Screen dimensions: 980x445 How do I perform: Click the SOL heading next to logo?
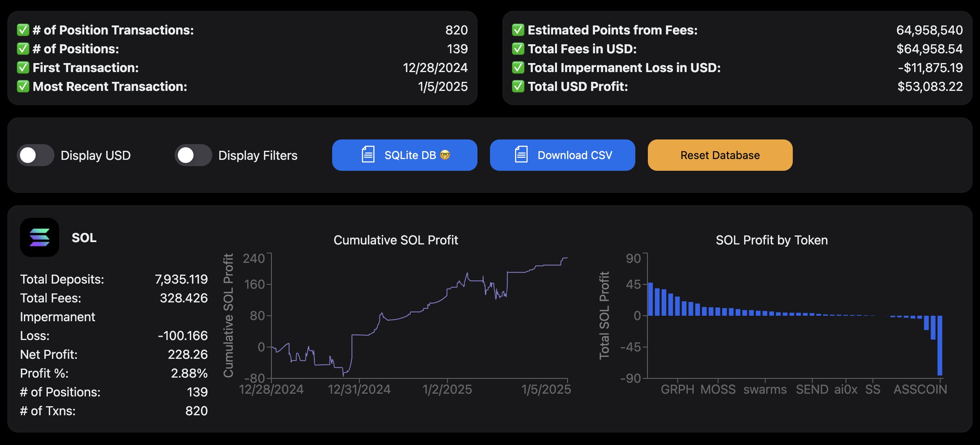tap(84, 238)
